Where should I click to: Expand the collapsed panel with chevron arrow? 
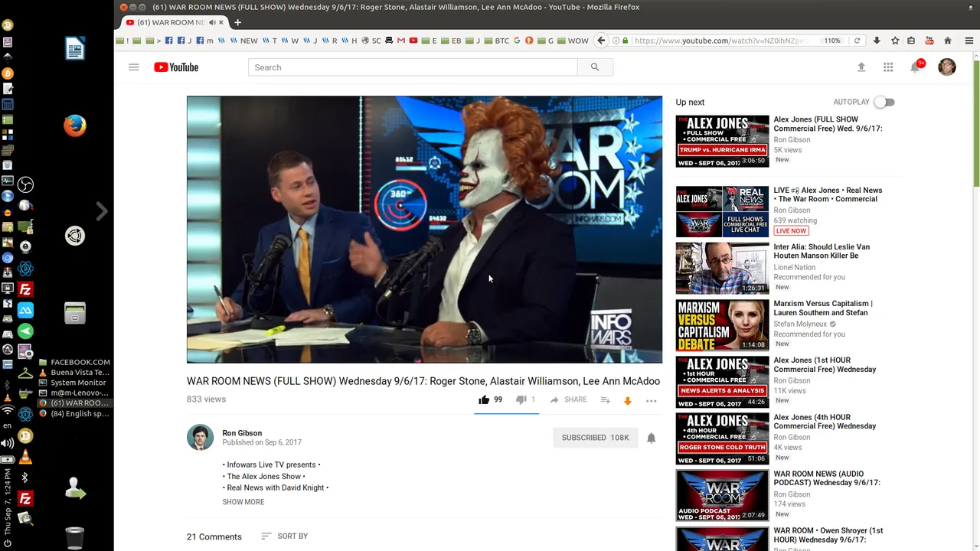[x=102, y=211]
